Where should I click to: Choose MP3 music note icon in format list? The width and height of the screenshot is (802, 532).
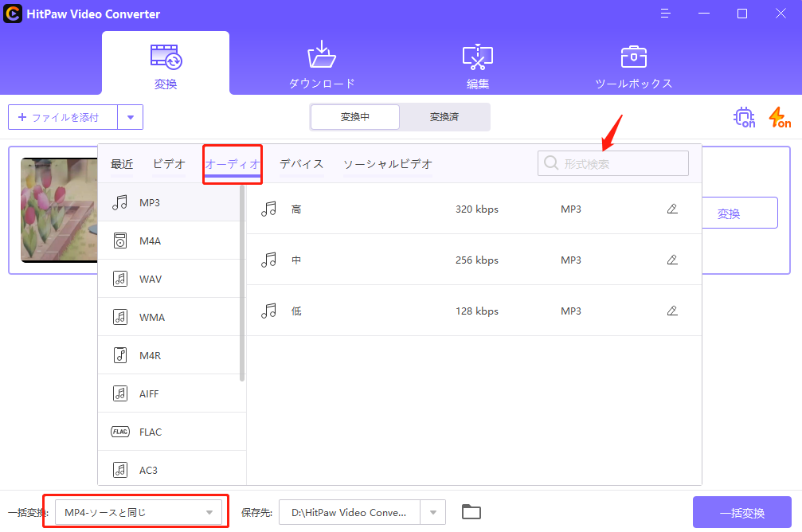point(119,202)
